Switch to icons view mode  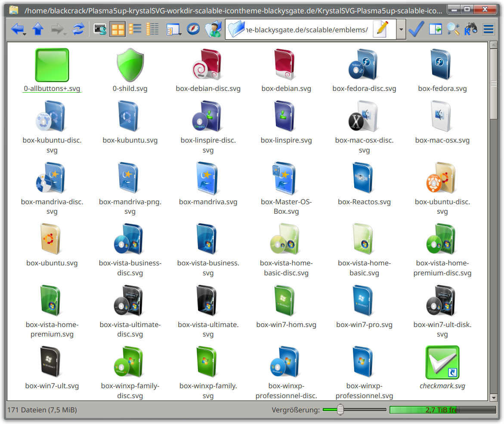117,29
